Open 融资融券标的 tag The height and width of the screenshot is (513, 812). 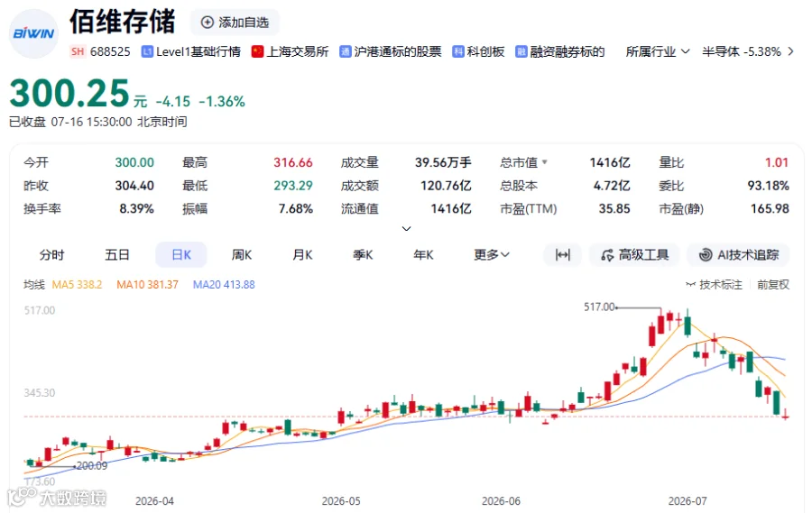559,51
